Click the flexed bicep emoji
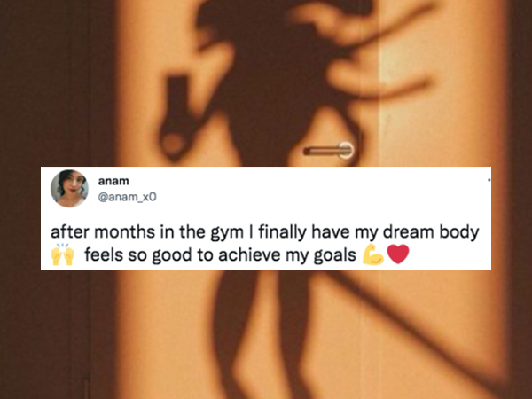Screen dimensions: 532x399 373,254
